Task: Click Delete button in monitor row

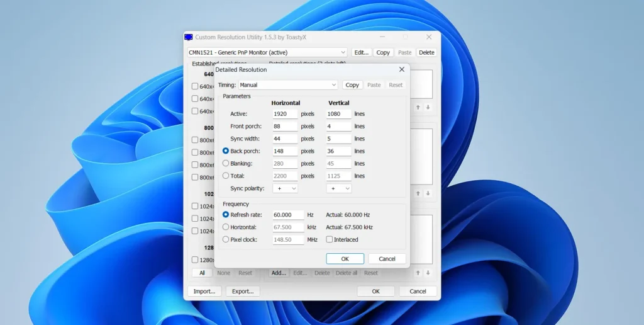Action: tap(426, 53)
